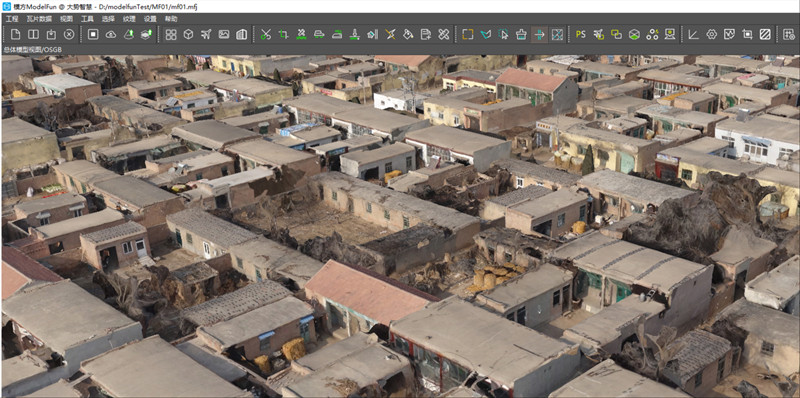This screenshot has width=800, height=398.
Task: Click the crossed yellow lines tool icon
Action: click(390, 34)
